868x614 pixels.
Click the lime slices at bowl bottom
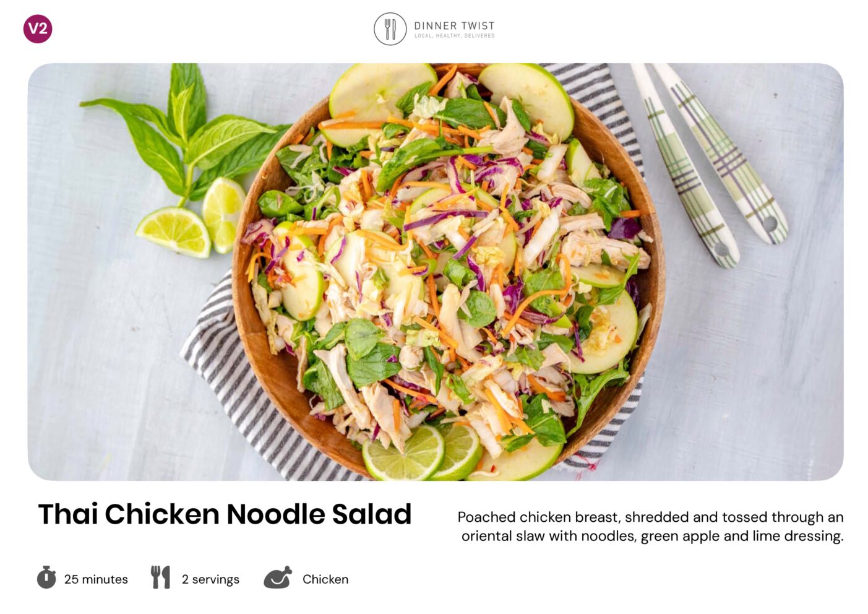pyautogui.click(x=421, y=452)
